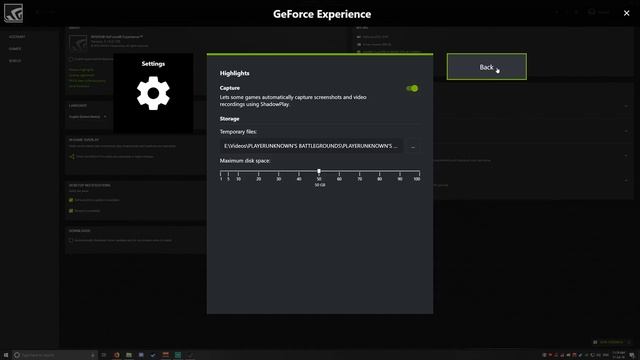Browse for temporary files folder with the ellipsis button
The height and width of the screenshot is (360, 640).
tap(413, 146)
